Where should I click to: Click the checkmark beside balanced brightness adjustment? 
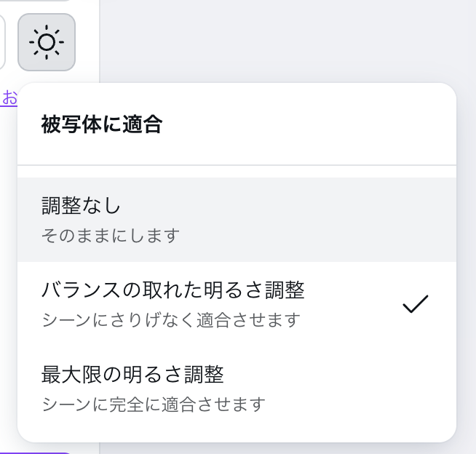[x=415, y=305]
